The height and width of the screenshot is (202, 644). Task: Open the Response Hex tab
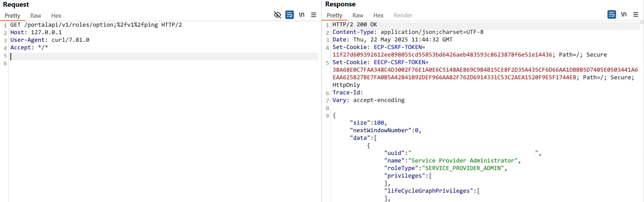(x=378, y=15)
